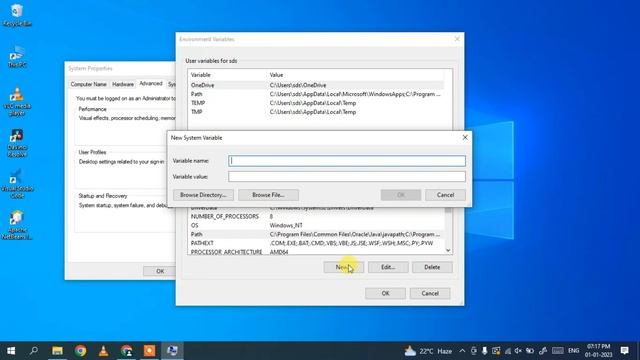640x360 pixels.
Task: Click New... under system variables
Action: [x=344, y=267]
